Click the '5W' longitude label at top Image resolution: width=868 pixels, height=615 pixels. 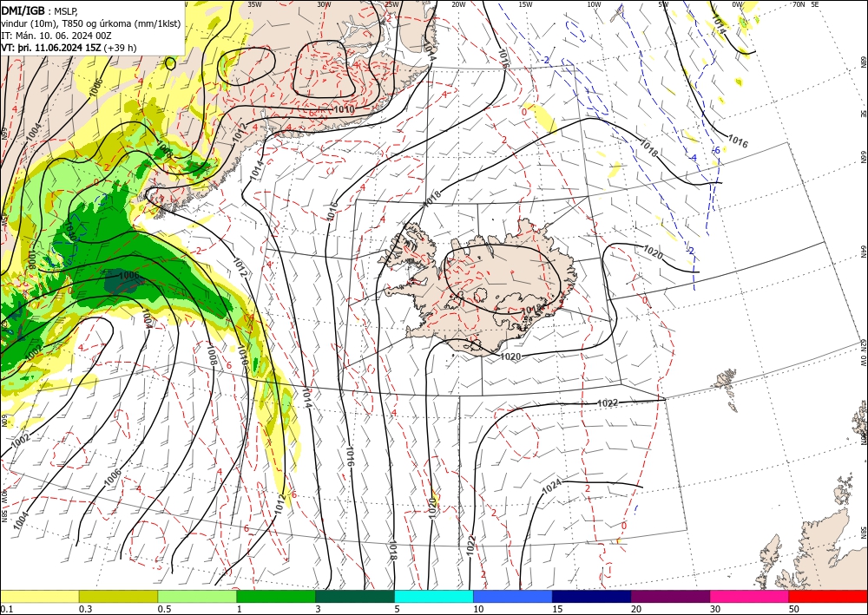click(x=663, y=4)
